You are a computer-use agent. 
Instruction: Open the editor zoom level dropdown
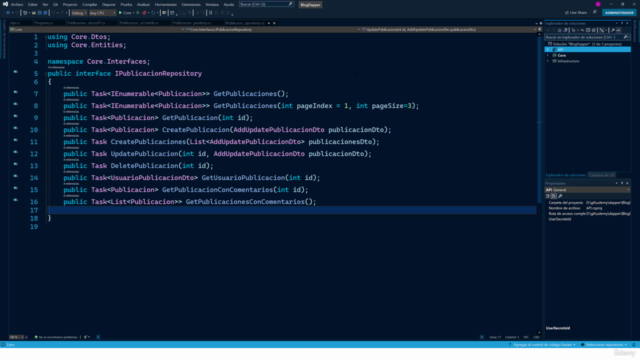(16, 337)
